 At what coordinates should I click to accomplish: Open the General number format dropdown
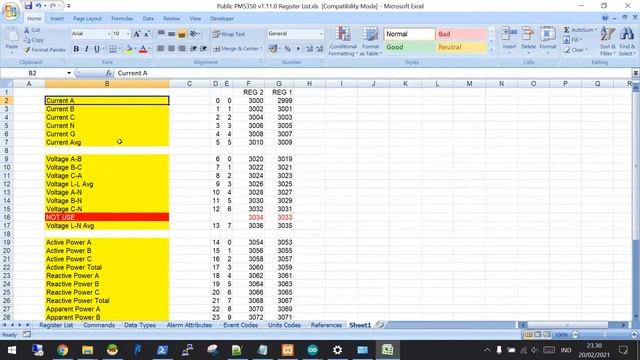pos(321,34)
